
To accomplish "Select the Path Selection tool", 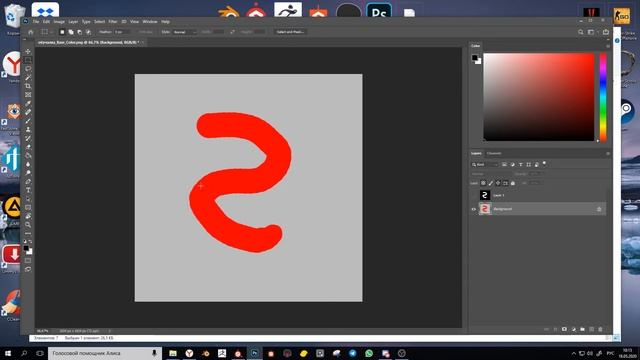I will click(x=28, y=199).
